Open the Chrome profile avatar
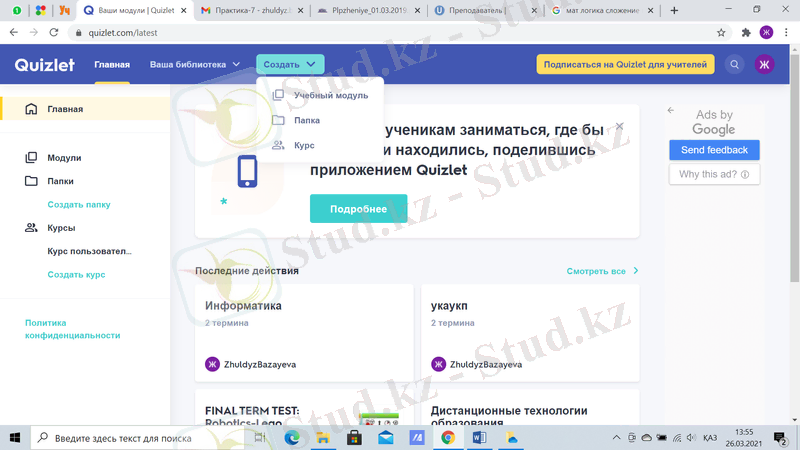The image size is (800, 450). [766, 33]
